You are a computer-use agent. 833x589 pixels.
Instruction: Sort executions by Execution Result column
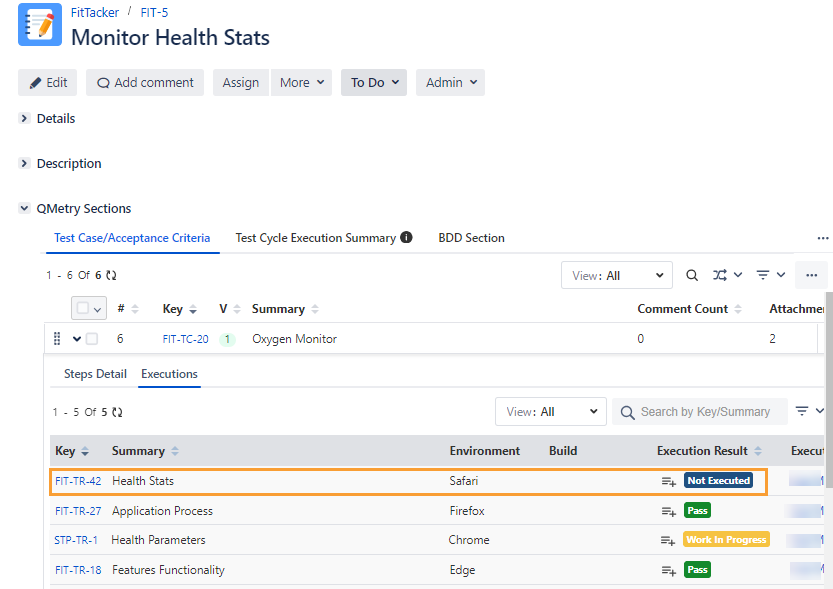pos(758,451)
